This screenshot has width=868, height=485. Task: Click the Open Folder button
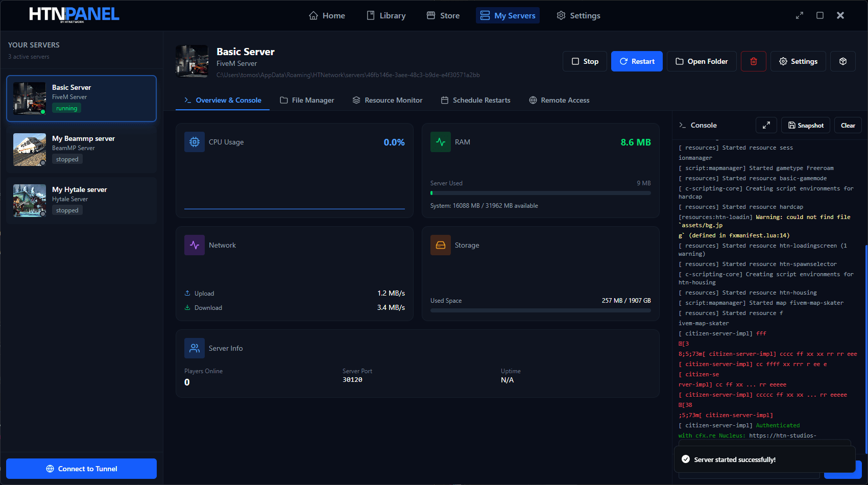pyautogui.click(x=702, y=61)
